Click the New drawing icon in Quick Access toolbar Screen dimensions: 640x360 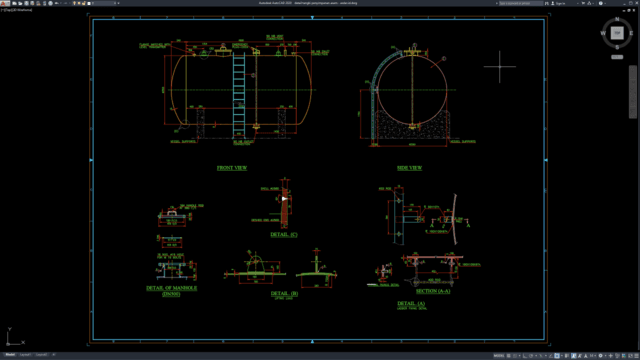pyautogui.click(x=14, y=3)
